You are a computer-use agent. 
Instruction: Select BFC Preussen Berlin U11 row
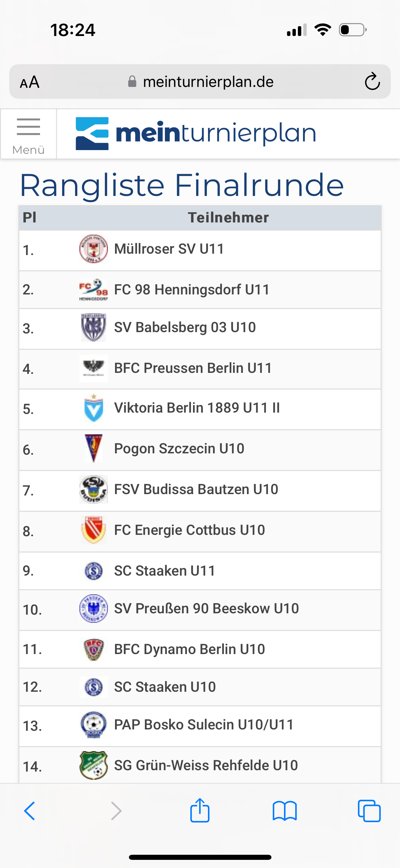[x=200, y=369]
